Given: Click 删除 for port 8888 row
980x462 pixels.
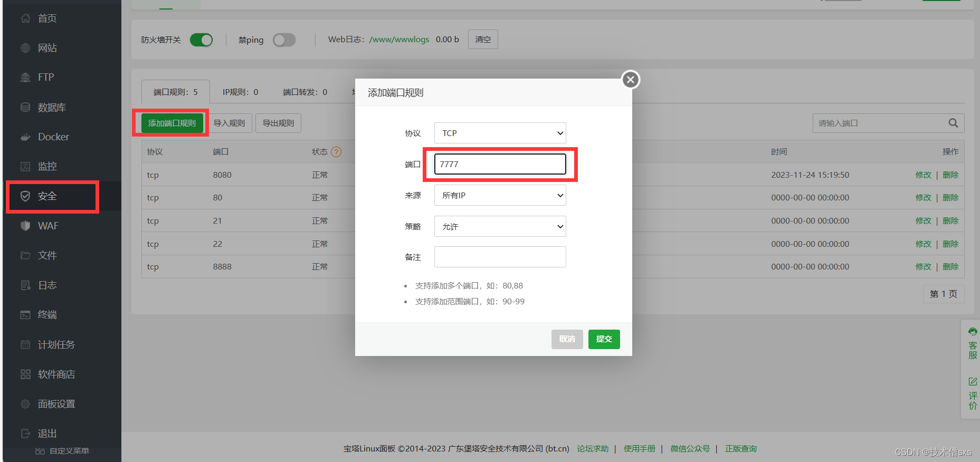Looking at the screenshot, I should (x=950, y=266).
